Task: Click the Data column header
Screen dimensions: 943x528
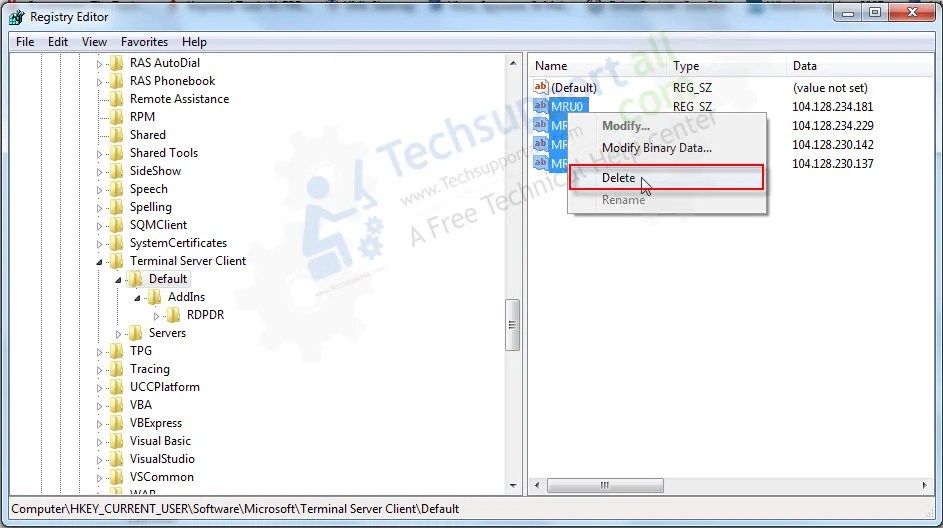Action: point(859,66)
